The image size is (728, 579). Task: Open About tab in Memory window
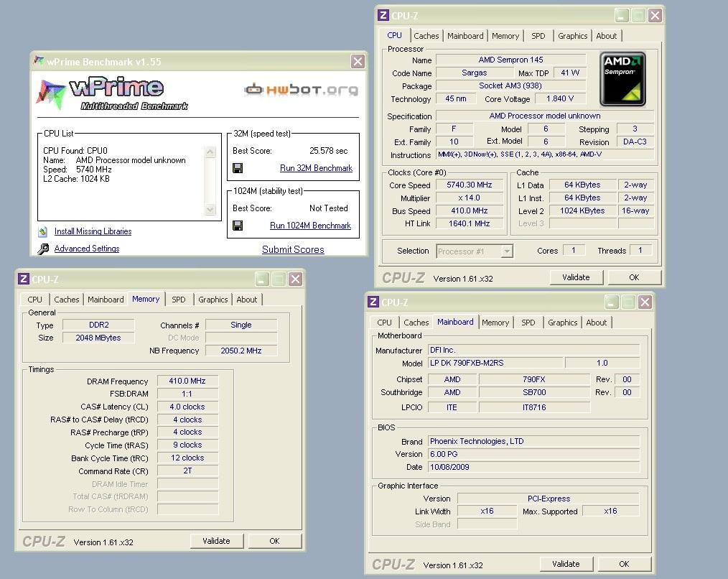(x=246, y=300)
